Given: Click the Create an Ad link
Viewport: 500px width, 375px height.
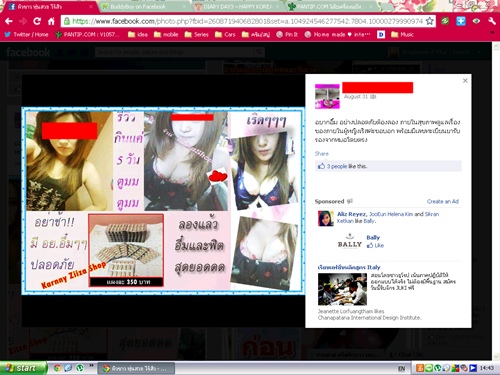Looking at the screenshot, I should point(443,201).
